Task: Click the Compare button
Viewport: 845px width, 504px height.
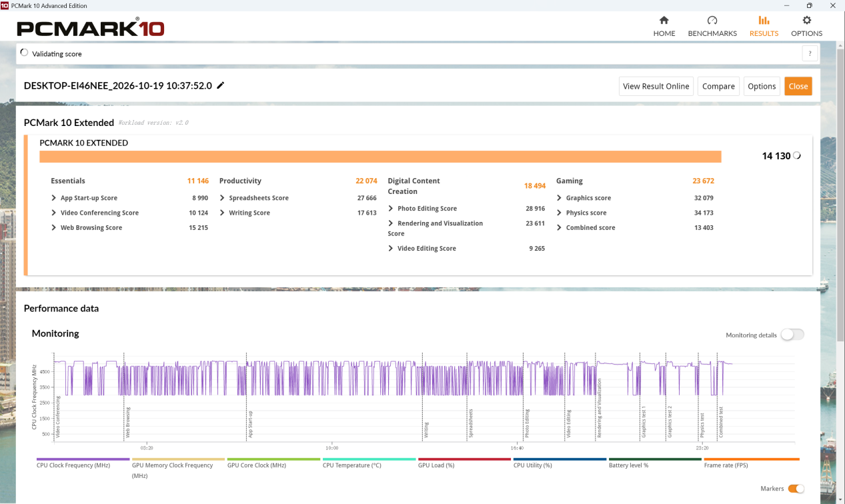Action: (x=718, y=86)
